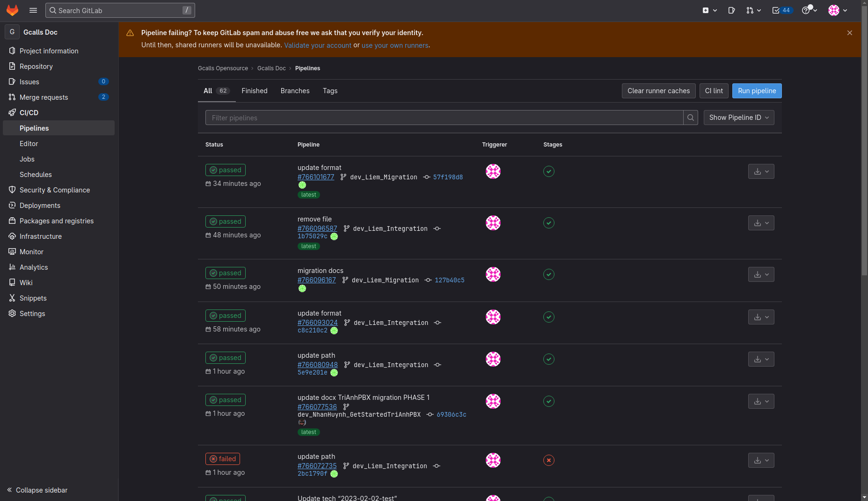Open artifacts download dropdown for pipeline #766101677
The height and width of the screenshot is (501, 868).
coord(761,172)
